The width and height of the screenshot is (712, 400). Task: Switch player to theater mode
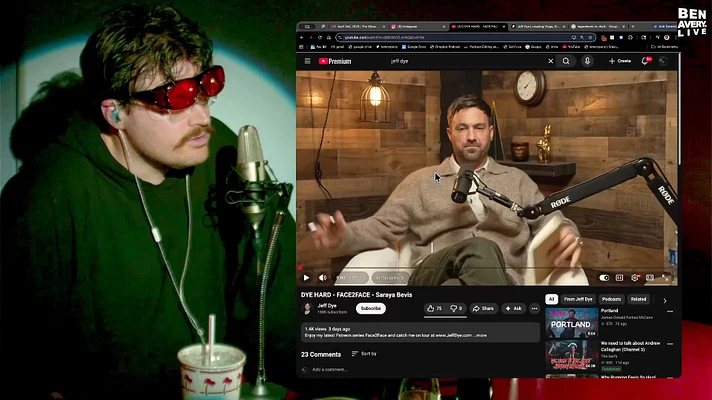(x=650, y=277)
